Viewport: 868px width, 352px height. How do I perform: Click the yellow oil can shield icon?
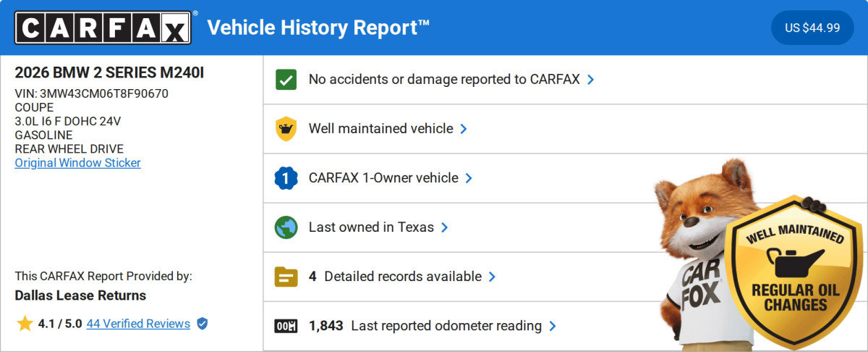coord(286,129)
